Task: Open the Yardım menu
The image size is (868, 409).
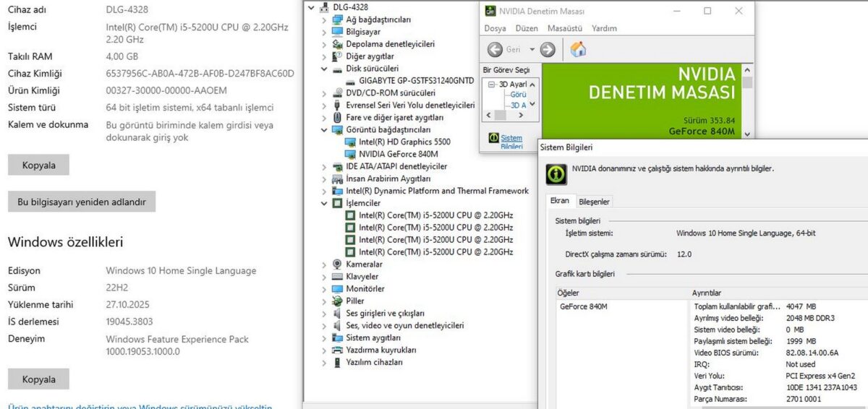Action: 604,28
